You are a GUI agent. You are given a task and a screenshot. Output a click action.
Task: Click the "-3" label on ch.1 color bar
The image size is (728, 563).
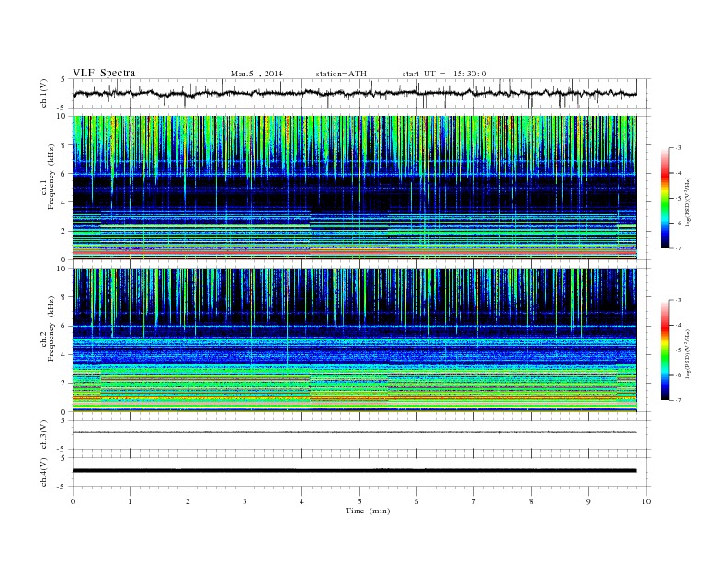pos(678,148)
